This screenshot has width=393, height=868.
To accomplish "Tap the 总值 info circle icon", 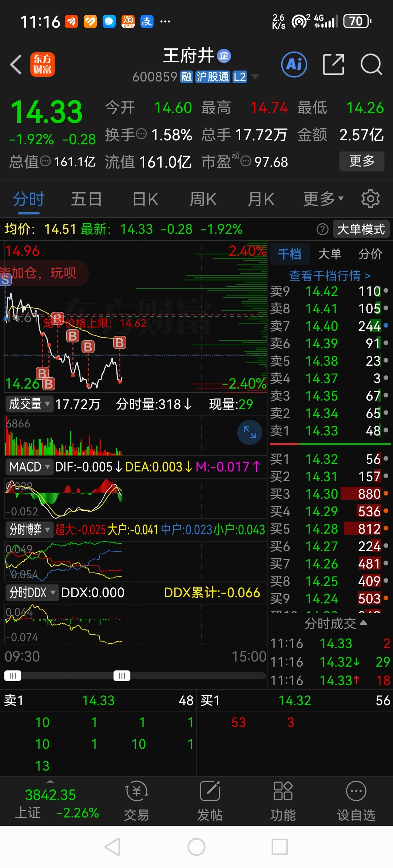I will tap(45, 161).
